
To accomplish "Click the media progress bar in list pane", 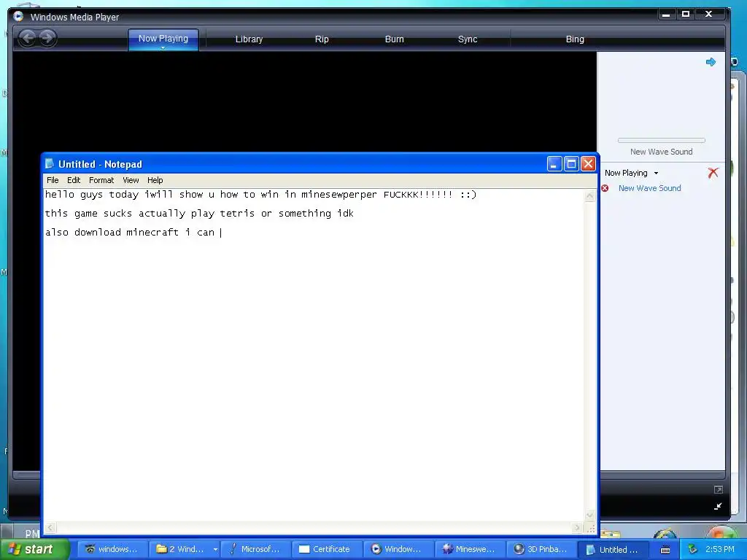I will click(x=661, y=141).
